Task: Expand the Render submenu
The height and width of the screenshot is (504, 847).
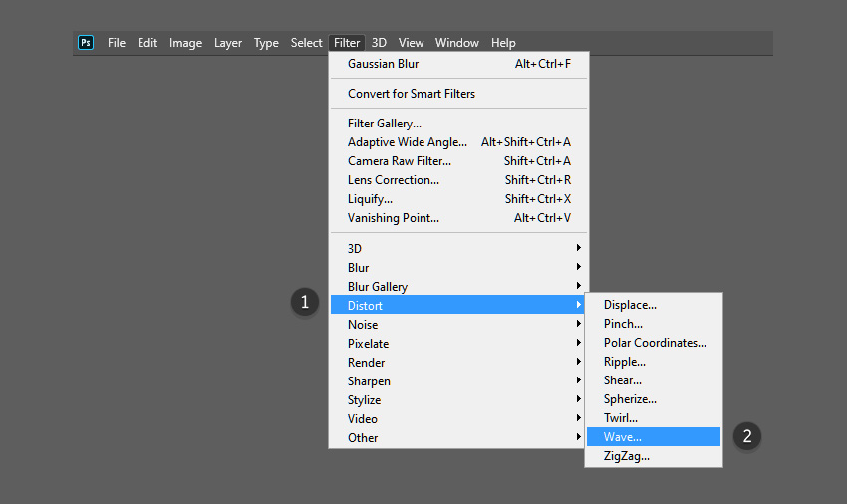Action: (457, 362)
